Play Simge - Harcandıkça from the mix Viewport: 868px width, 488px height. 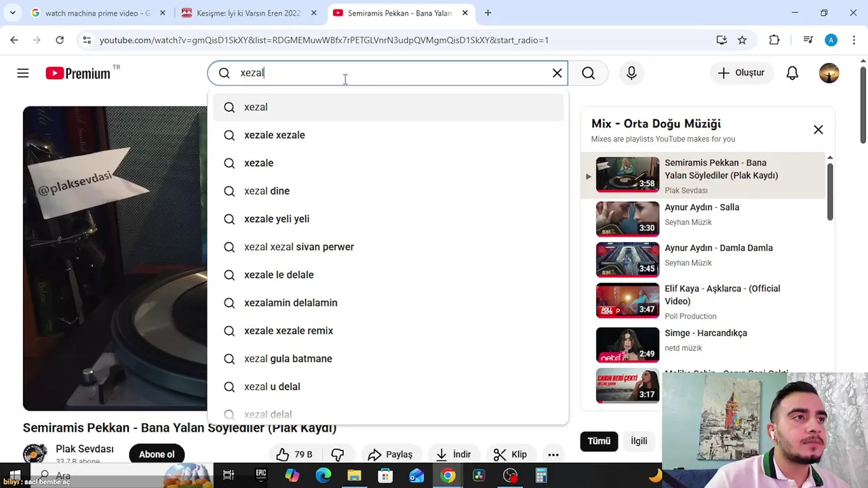[705, 344]
